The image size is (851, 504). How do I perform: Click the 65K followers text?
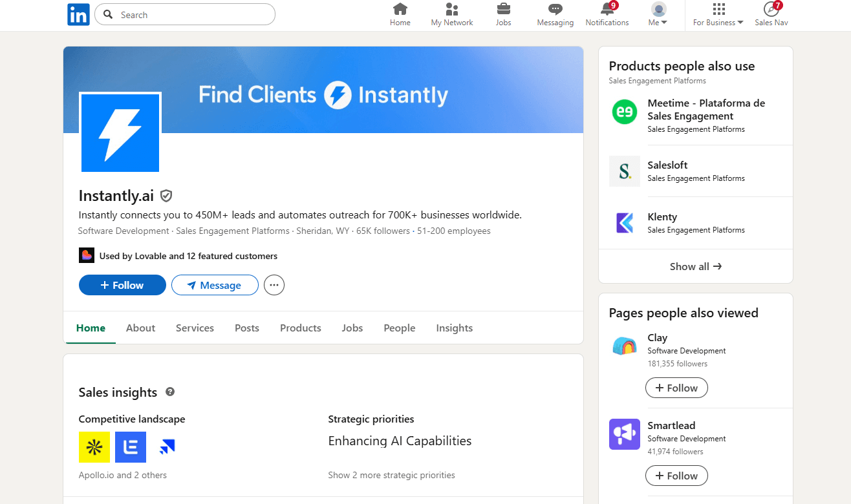click(x=383, y=231)
